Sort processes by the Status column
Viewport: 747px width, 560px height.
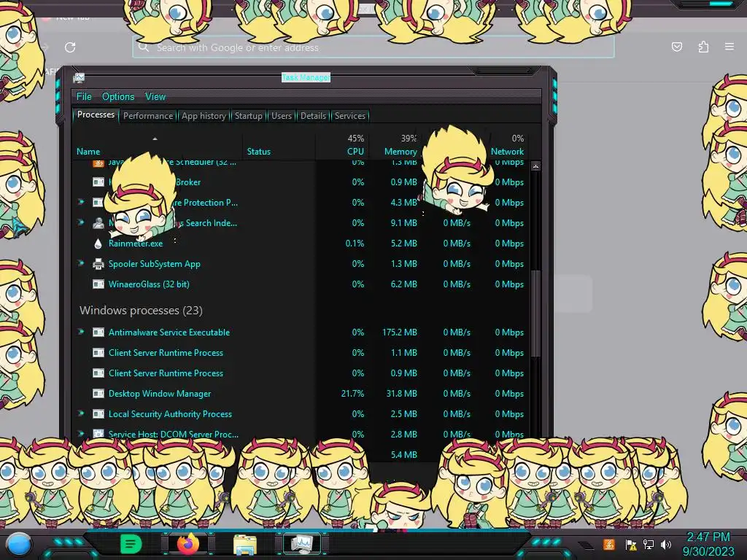coord(279,146)
